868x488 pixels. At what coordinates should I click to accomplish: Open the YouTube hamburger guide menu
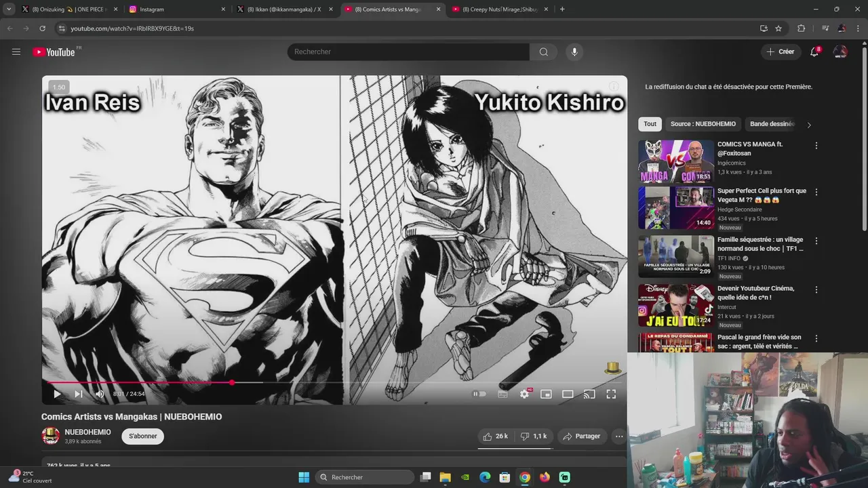point(16,52)
